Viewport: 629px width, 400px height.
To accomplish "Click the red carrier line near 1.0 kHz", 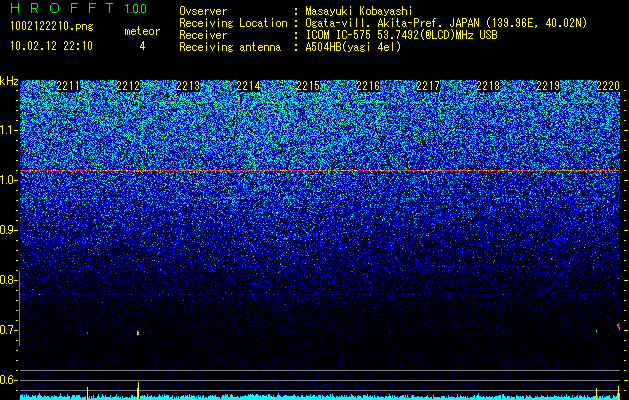I will (320, 171).
